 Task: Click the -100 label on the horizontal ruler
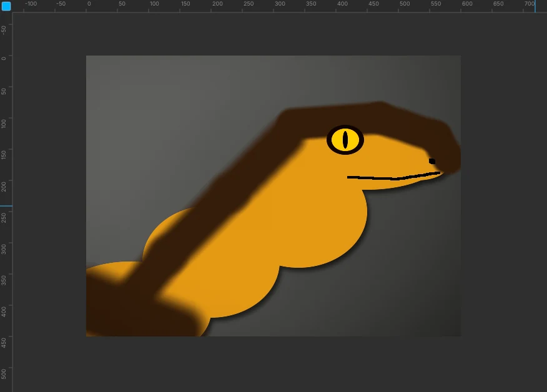(31, 4)
